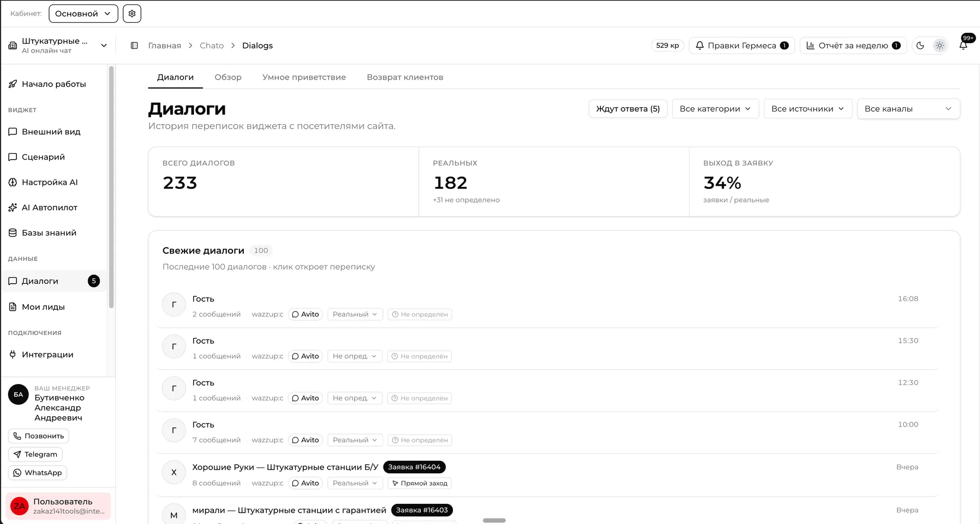Click 7 сообщений text in 10:00 dialog
Image resolution: width=980 pixels, height=524 pixels.
[x=217, y=440]
